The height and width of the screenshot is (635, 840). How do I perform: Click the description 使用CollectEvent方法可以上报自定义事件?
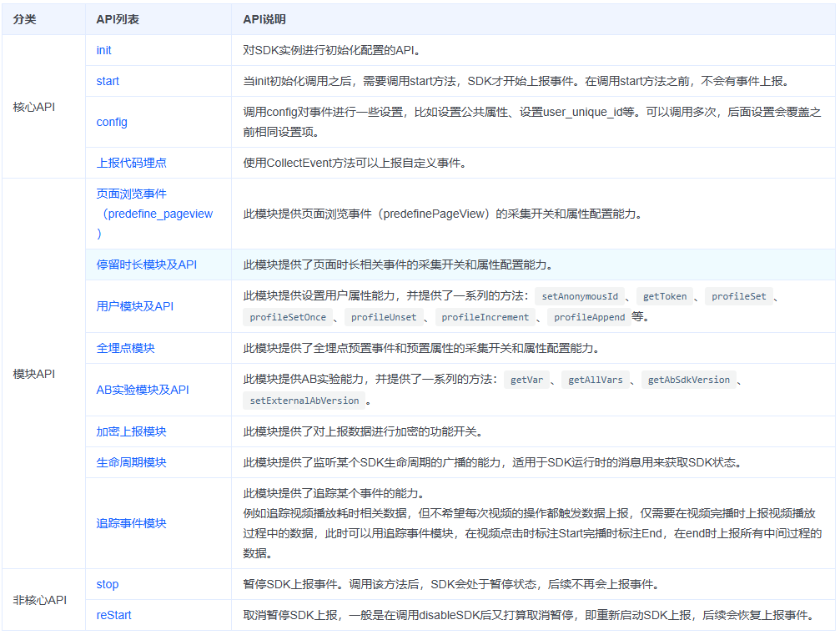pos(355,163)
